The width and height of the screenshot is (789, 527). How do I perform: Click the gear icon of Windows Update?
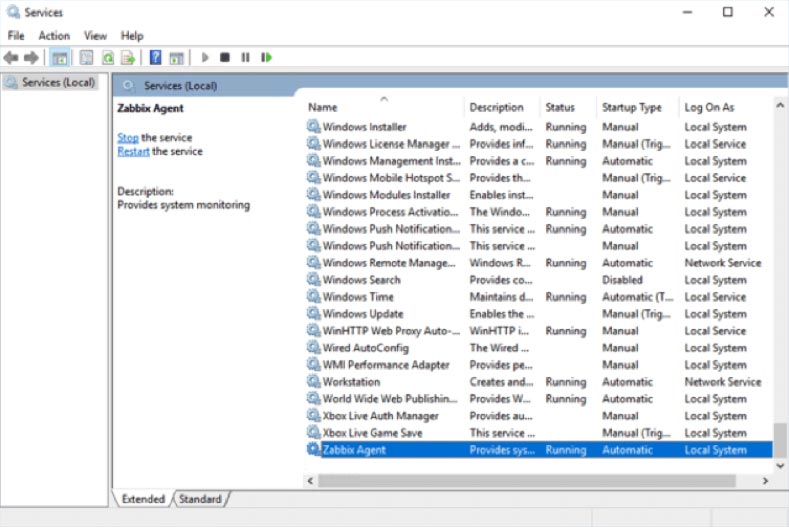point(313,313)
